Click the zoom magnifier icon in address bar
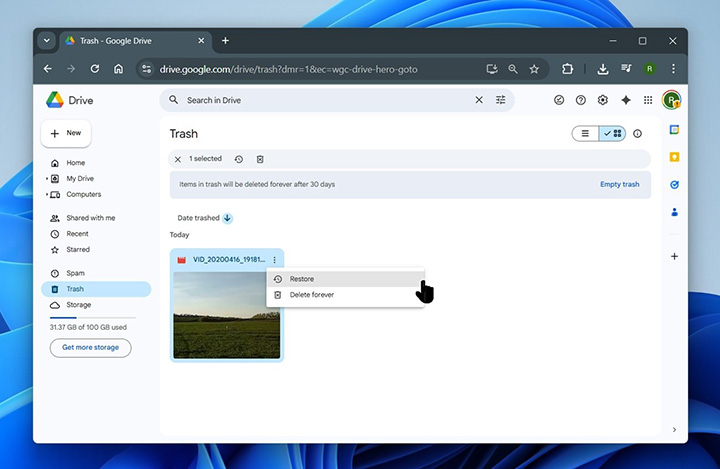The image size is (720, 469). [x=513, y=69]
